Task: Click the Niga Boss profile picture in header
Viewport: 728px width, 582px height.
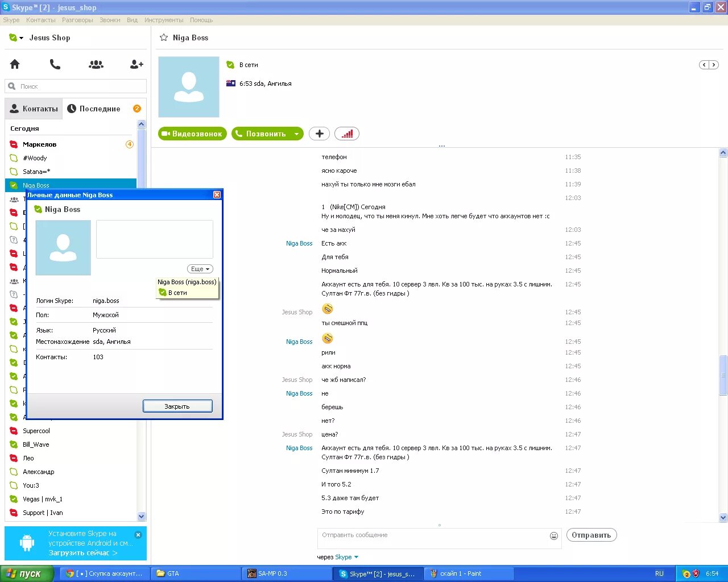Action: (189, 87)
